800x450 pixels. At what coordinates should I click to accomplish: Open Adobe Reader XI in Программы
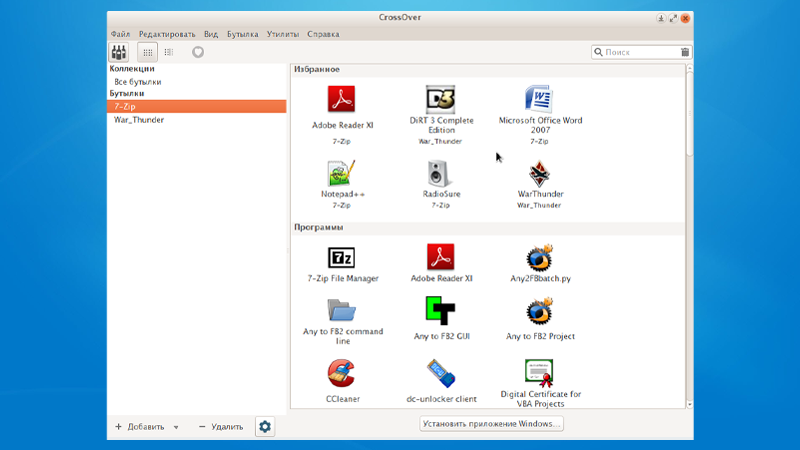[441, 257]
